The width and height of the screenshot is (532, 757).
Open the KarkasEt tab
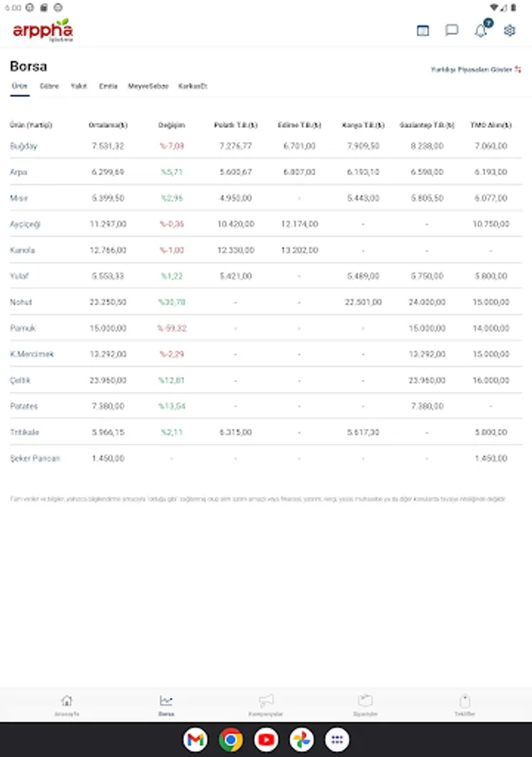point(192,86)
